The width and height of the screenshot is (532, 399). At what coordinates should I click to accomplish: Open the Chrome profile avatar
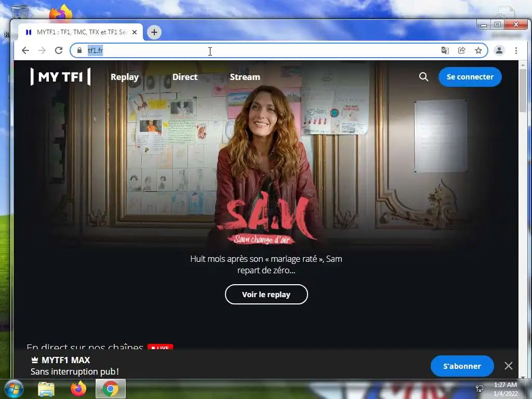coord(499,50)
